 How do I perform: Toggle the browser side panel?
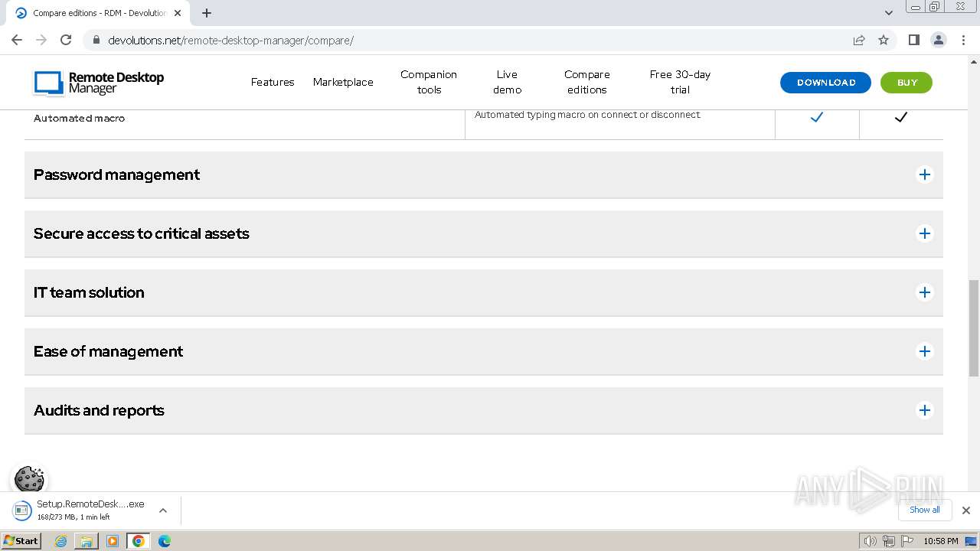tap(913, 40)
